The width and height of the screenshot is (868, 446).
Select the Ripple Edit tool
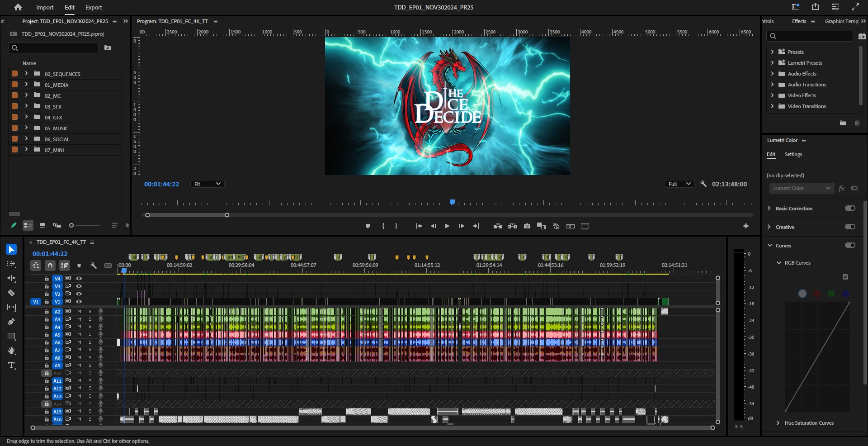point(12,278)
